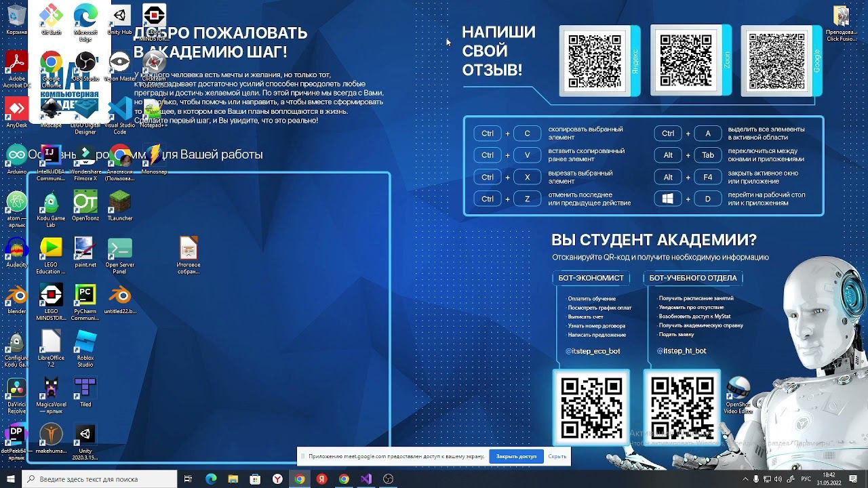Image resolution: width=868 pixels, height=488 pixels.
Task: Select PyCharm Community desktop icon
Action: [x=85, y=302]
